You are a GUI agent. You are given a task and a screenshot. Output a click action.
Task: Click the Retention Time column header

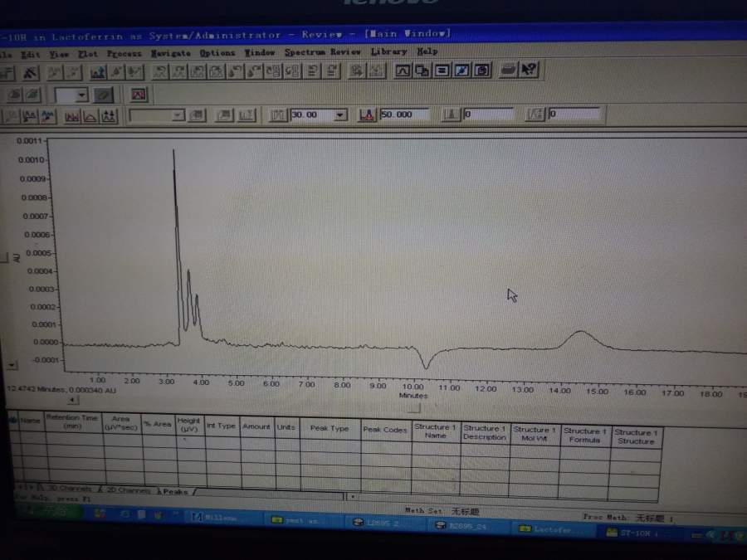pyautogui.click(x=72, y=421)
